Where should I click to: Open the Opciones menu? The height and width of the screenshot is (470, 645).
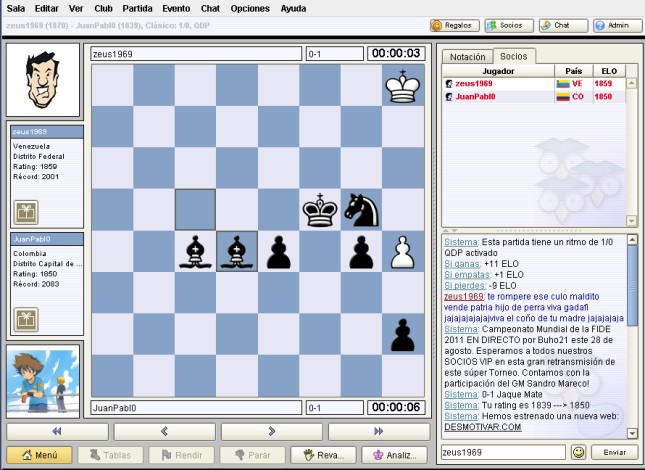(249, 8)
